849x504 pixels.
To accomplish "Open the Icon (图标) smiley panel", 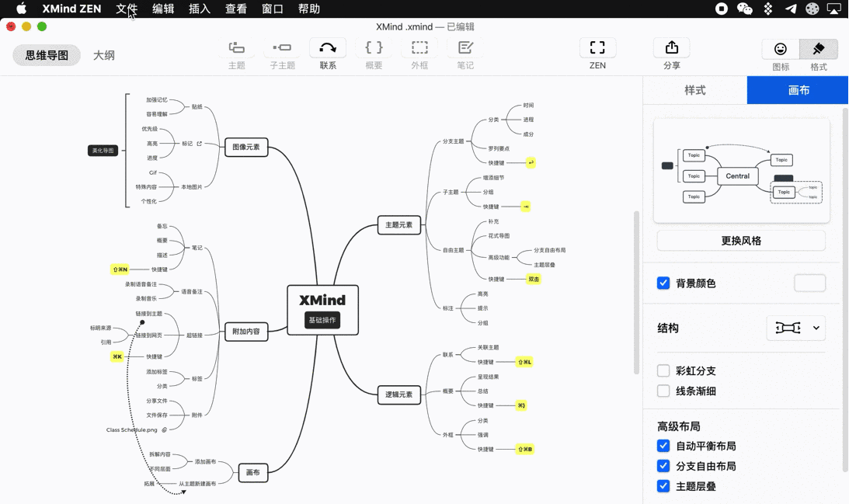I will [x=780, y=49].
